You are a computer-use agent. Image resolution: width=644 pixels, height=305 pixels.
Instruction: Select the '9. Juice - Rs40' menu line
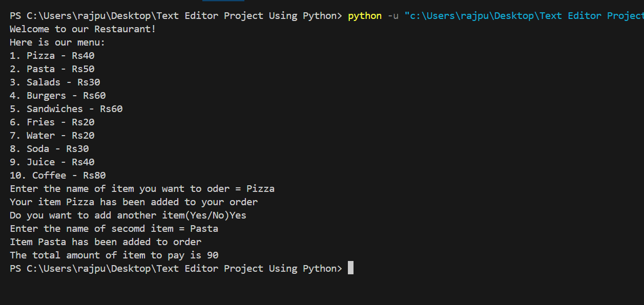(x=52, y=162)
